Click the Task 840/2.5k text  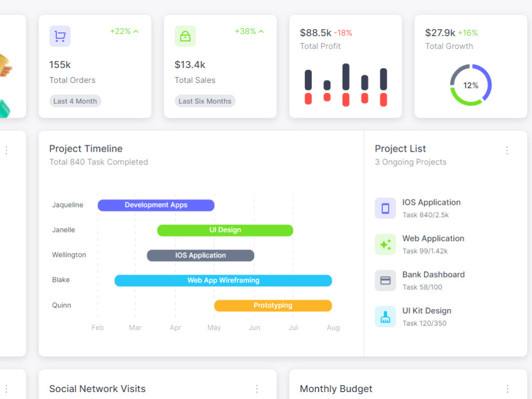[426, 215]
